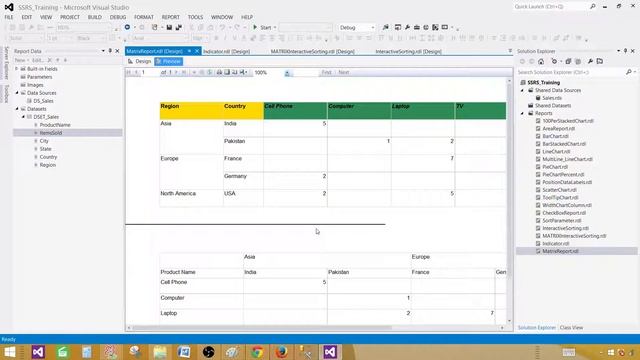Pin the Report Data panel
The image size is (640, 360).
(110, 51)
